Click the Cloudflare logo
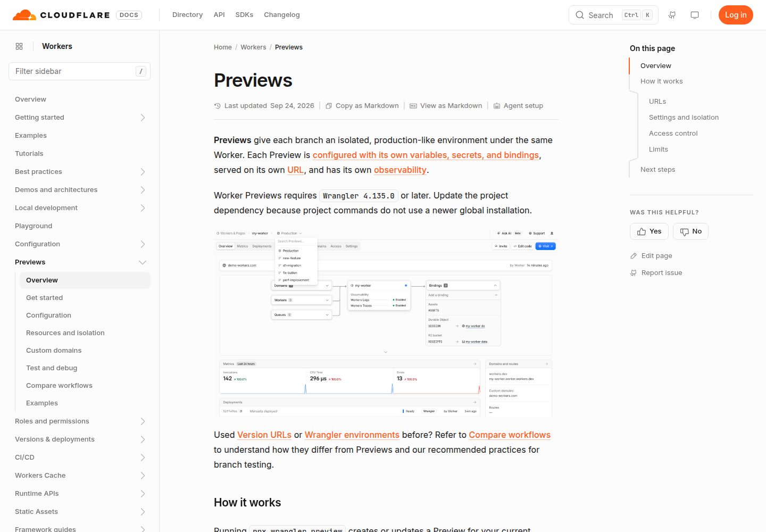The image size is (766, 532). tap(61, 15)
